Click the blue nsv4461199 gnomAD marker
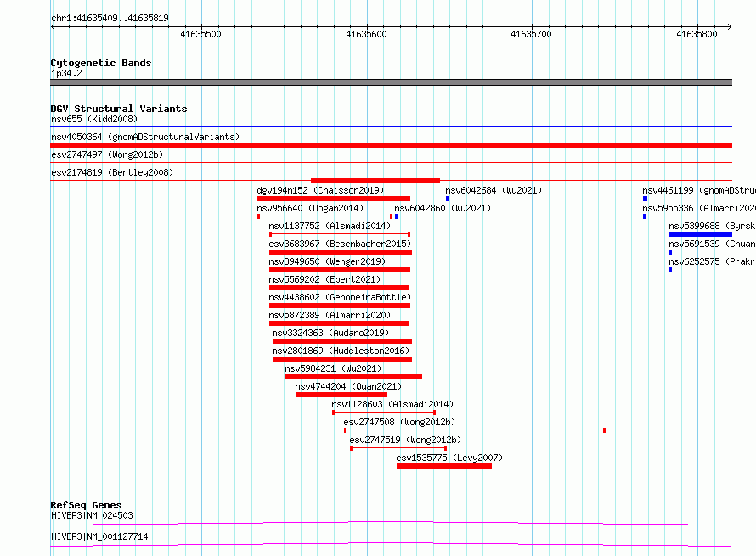This screenshot has height=556, width=756. pos(645,199)
